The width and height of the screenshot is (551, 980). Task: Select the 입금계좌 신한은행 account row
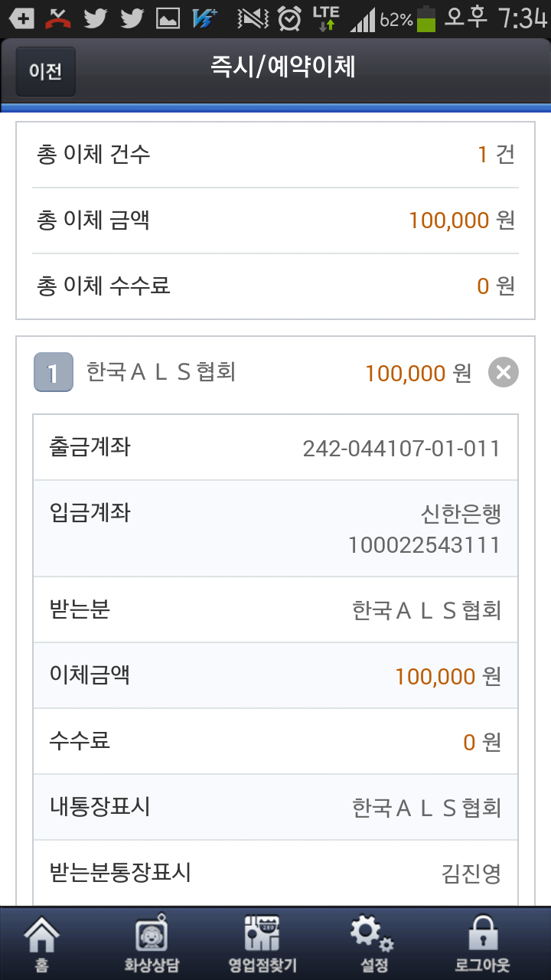pos(275,528)
